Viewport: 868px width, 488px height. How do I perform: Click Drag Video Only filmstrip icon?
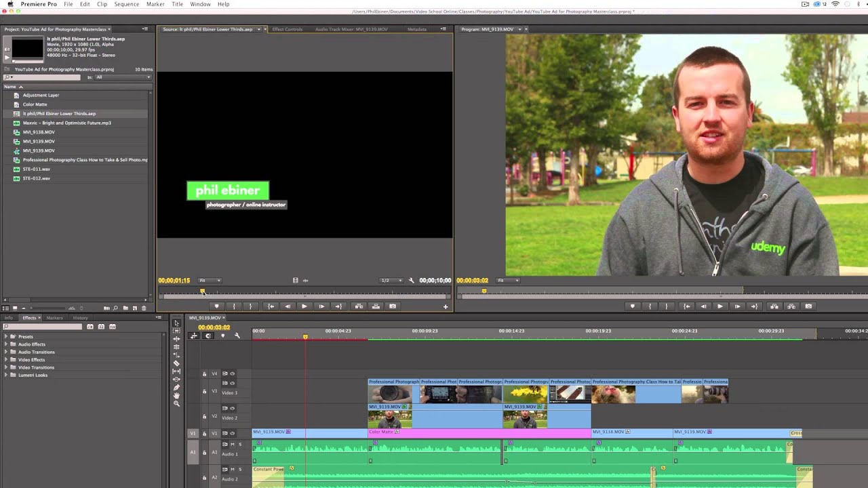(x=296, y=281)
